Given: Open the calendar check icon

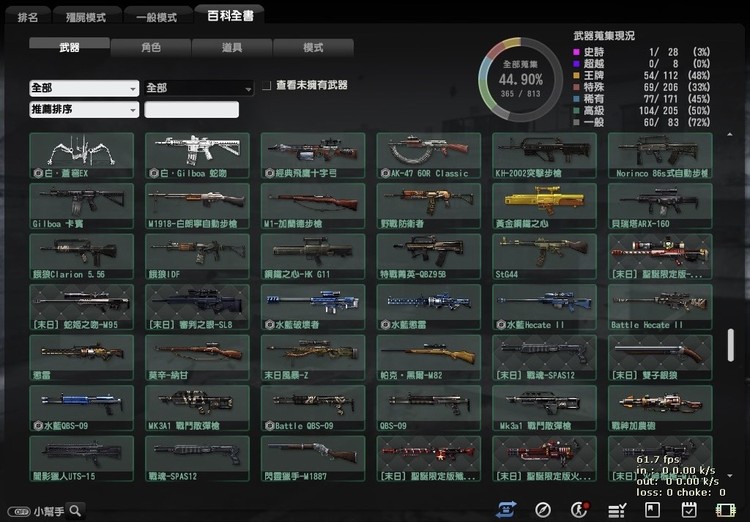Looking at the screenshot, I should click(689, 510).
